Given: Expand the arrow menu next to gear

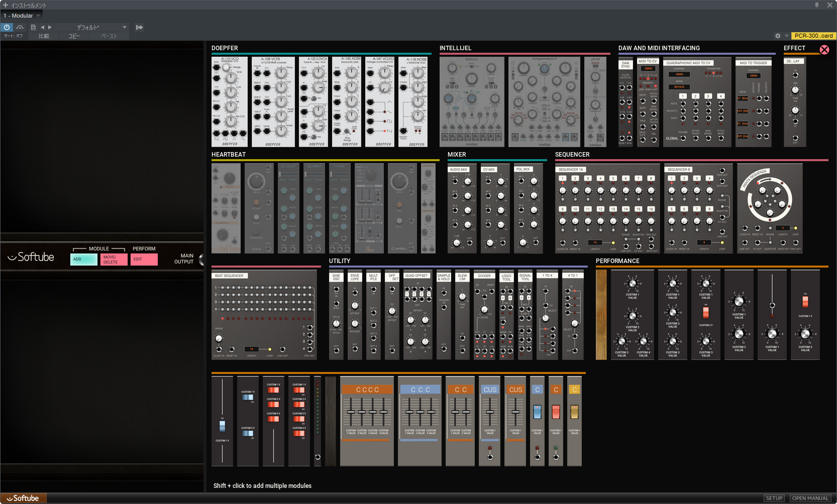Looking at the screenshot, I should (x=787, y=36).
